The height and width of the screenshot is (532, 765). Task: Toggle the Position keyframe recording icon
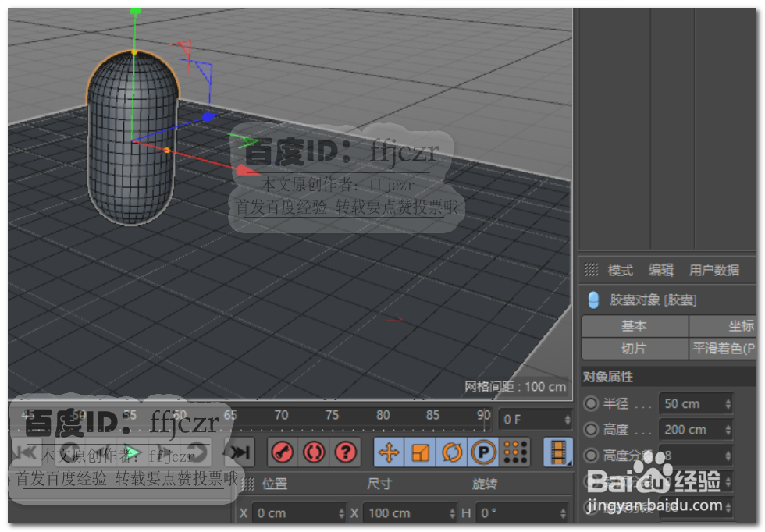click(389, 452)
